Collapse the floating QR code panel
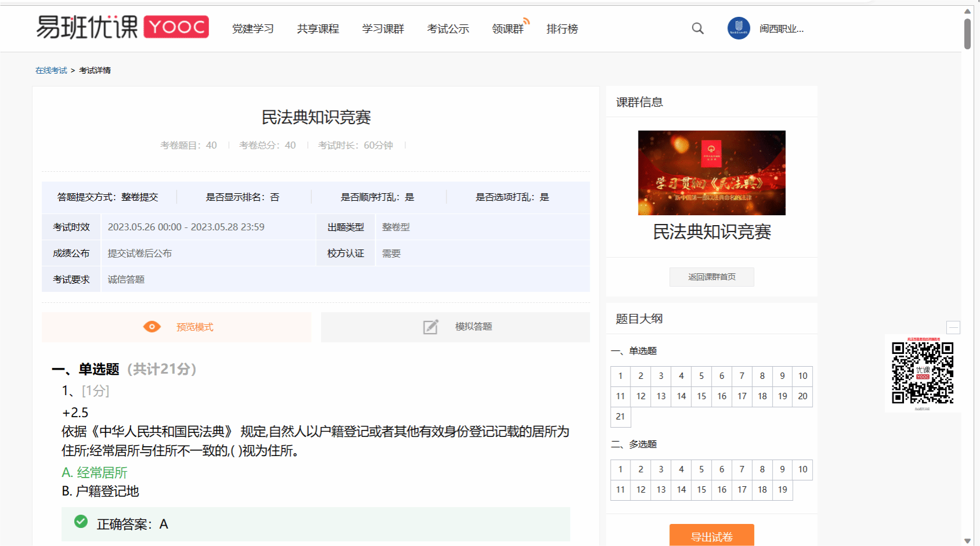Image resolution: width=980 pixels, height=546 pixels. point(953,327)
